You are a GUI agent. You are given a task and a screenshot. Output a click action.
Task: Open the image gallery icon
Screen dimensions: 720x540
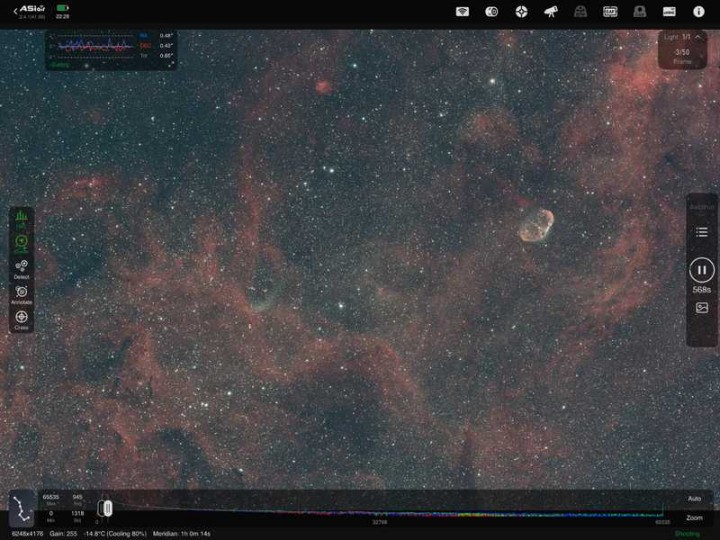click(702, 308)
